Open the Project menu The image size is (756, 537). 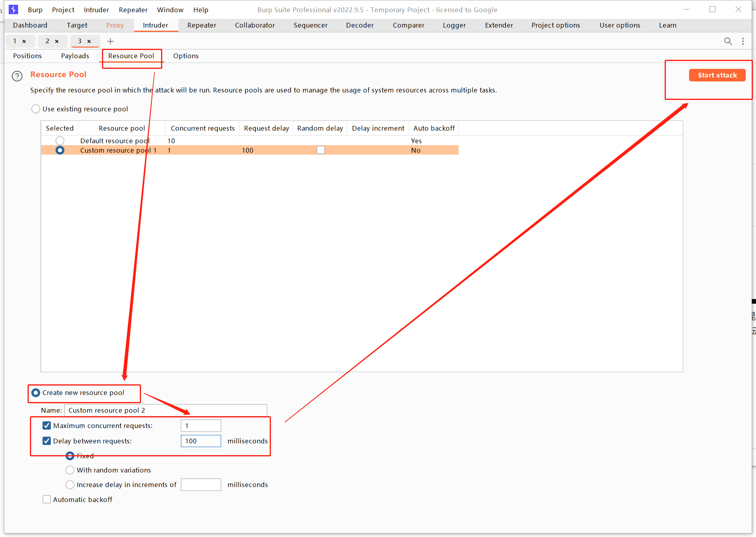coord(63,10)
